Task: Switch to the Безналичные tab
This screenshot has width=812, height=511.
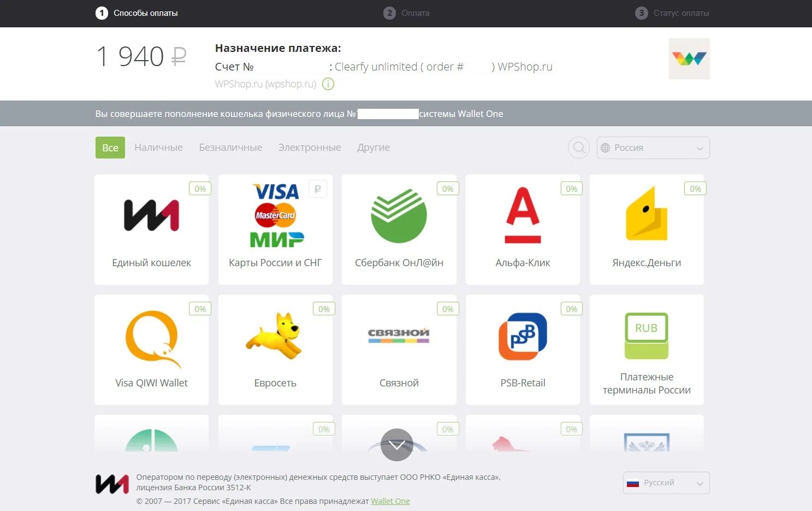Action: tap(230, 148)
